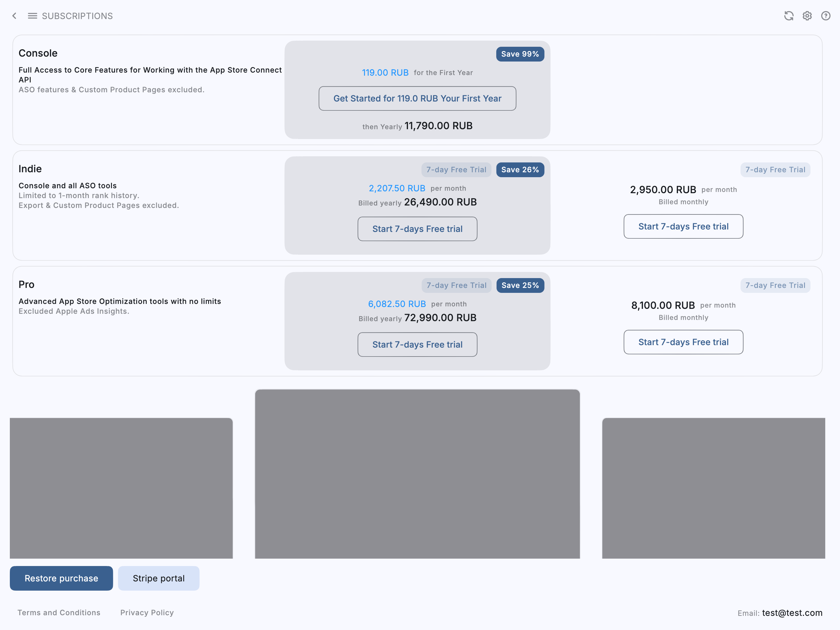
Task: Click the test@test.com email text
Action: (x=792, y=612)
